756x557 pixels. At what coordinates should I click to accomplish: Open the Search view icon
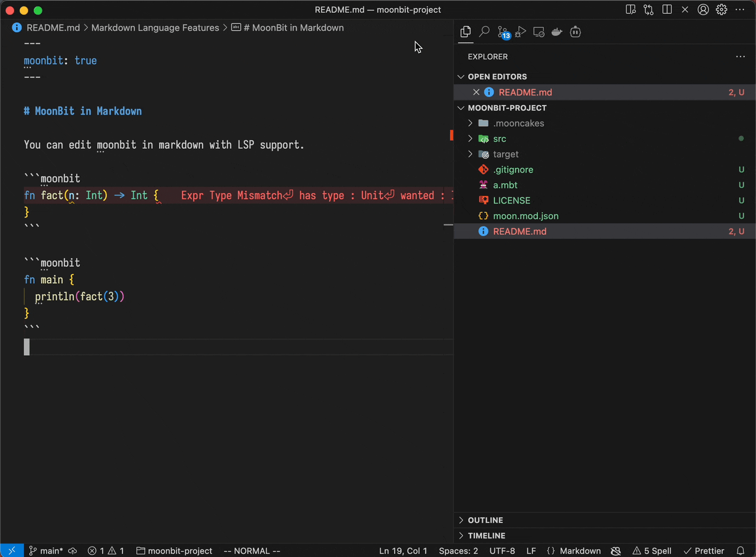tap(484, 32)
